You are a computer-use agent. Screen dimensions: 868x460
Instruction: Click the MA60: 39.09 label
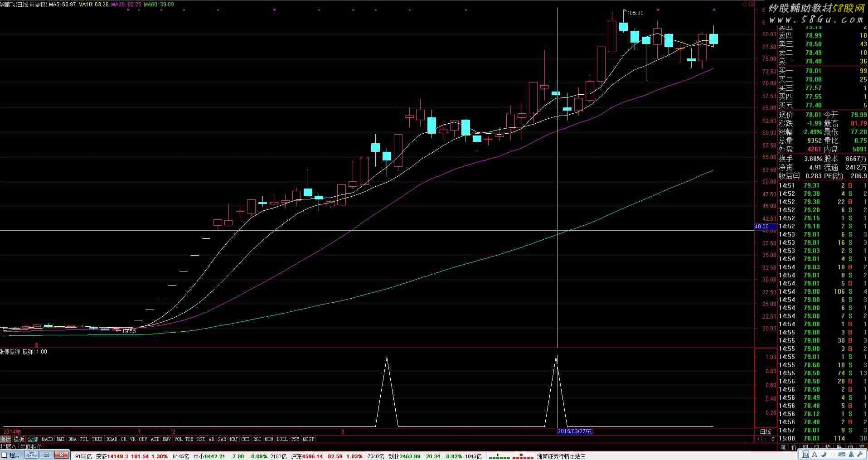(x=159, y=5)
